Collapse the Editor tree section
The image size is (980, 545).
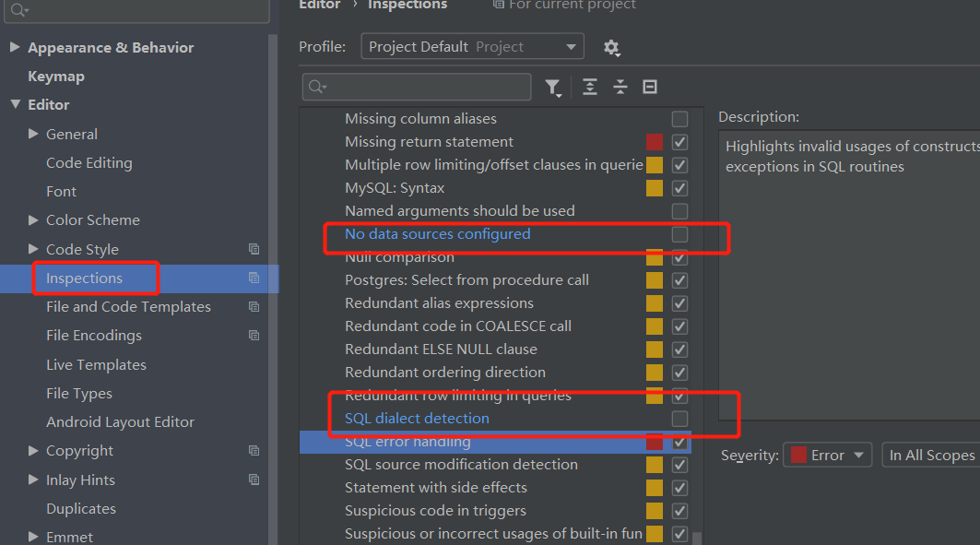(x=16, y=104)
